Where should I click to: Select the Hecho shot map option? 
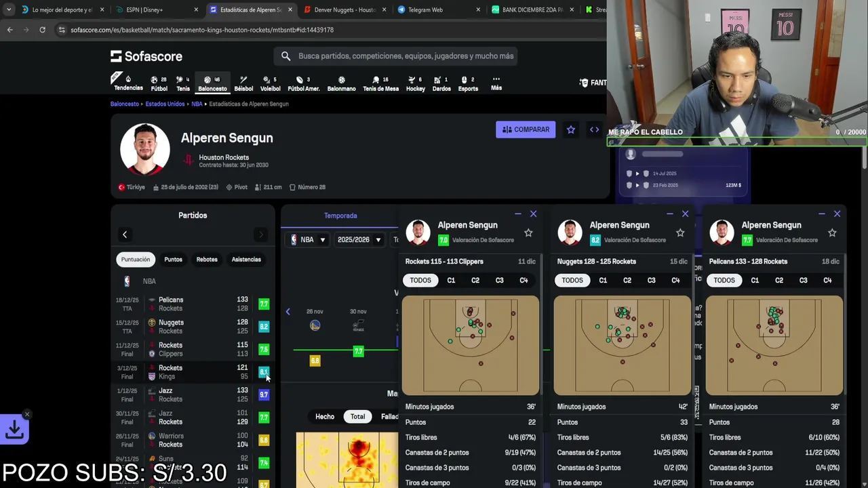click(325, 417)
